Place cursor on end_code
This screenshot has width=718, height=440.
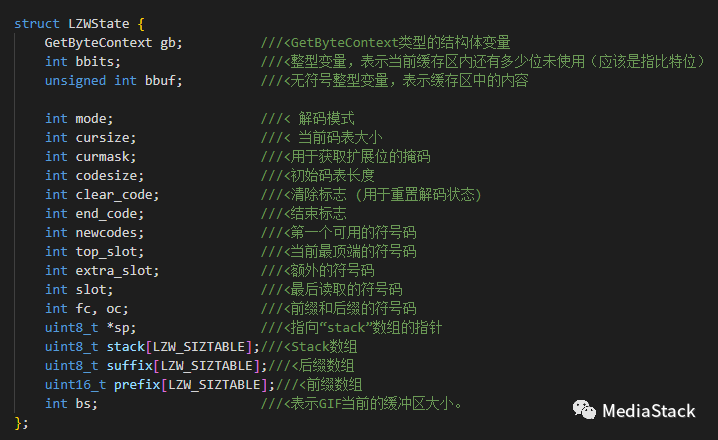coord(109,213)
